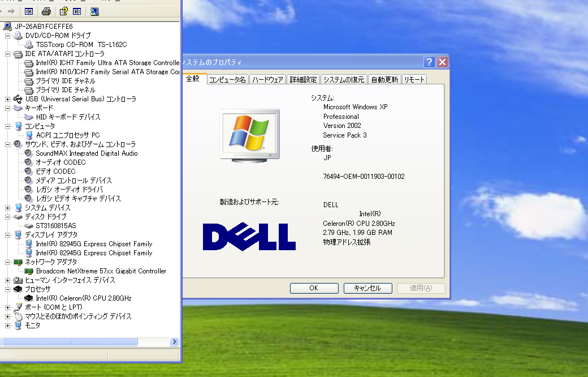Click the USB コントローラ category icon
588x377 pixels.
(x=18, y=98)
